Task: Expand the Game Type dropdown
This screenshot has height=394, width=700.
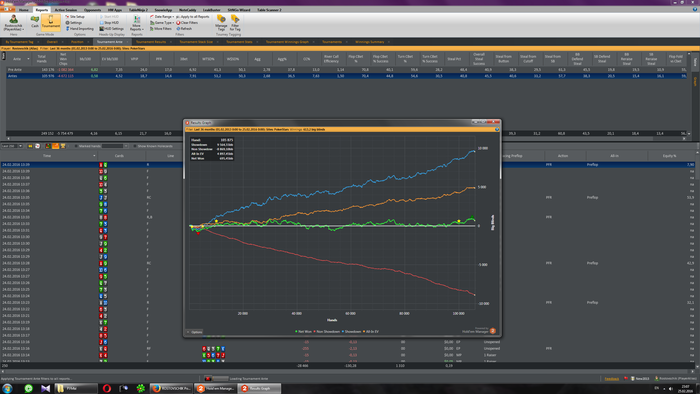Action: click(162, 23)
